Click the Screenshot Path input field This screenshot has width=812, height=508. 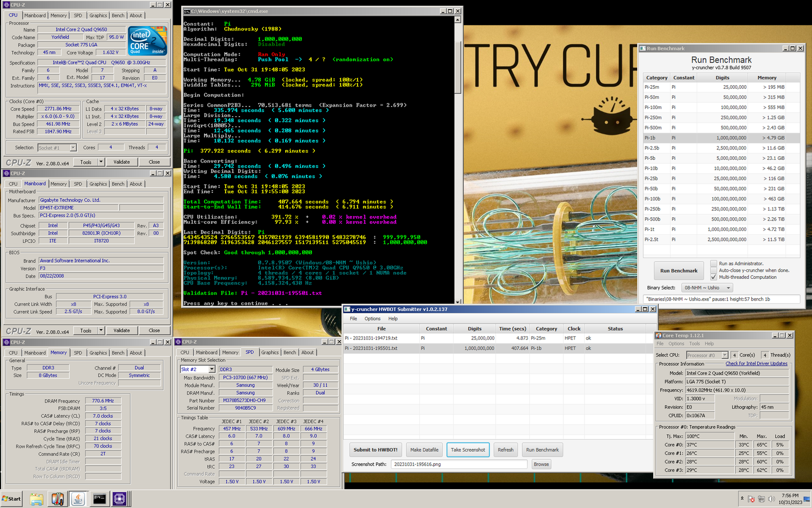click(460, 464)
